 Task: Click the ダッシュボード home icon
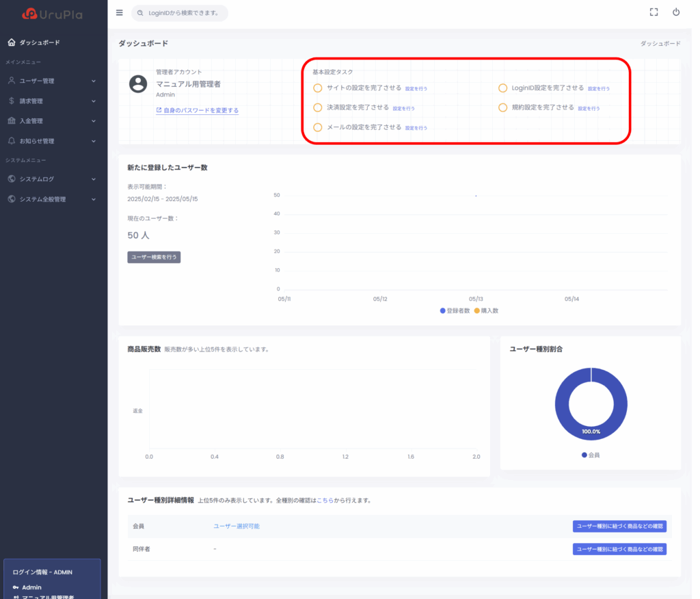tap(12, 42)
